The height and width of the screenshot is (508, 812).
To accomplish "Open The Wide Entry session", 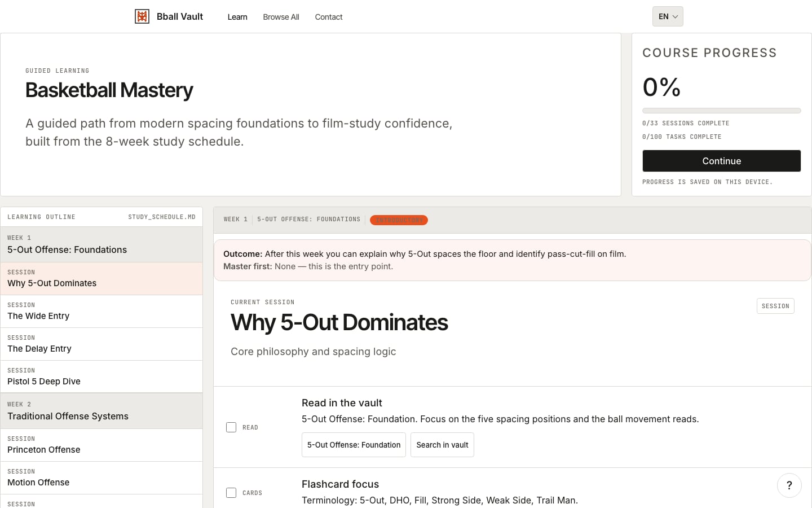I will click(x=101, y=311).
